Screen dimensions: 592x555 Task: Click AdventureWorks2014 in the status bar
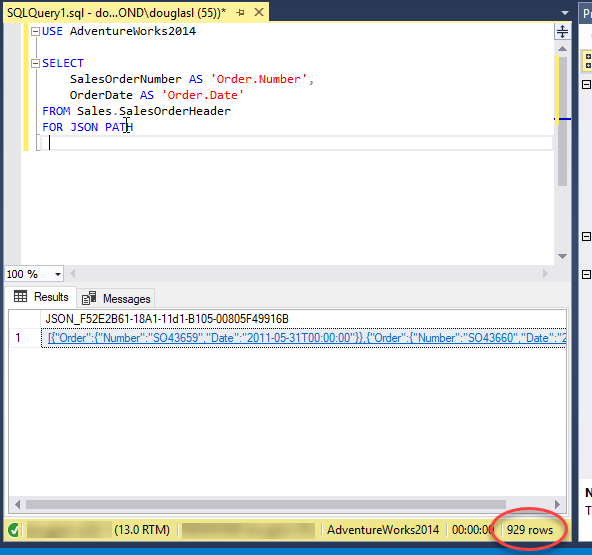point(383,530)
